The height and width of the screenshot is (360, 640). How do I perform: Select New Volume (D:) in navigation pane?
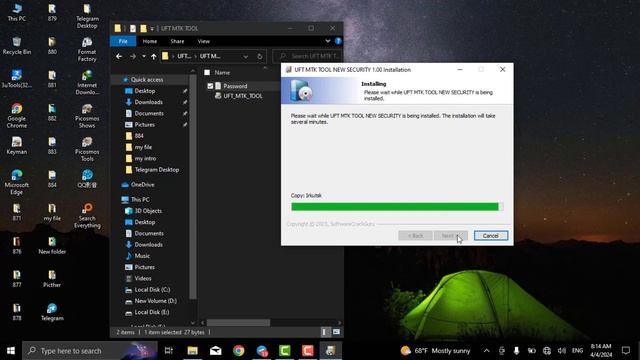click(156, 301)
